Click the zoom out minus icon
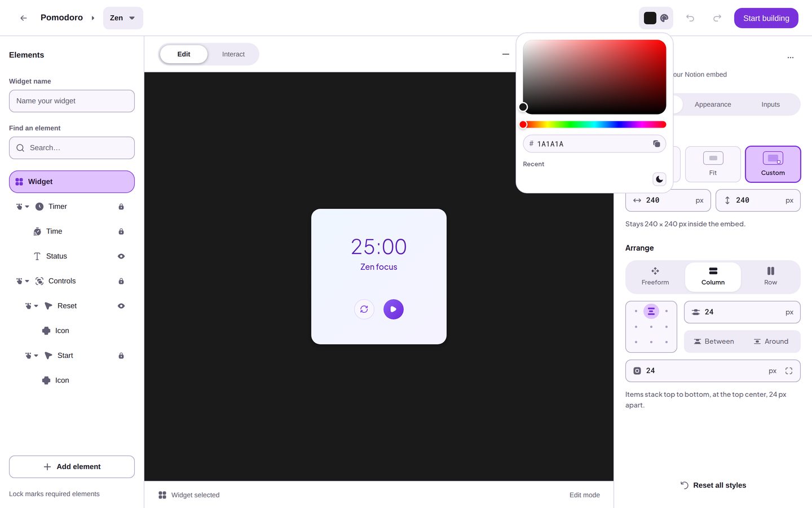The width and height of the screenshot is (812, 508). 506,54
